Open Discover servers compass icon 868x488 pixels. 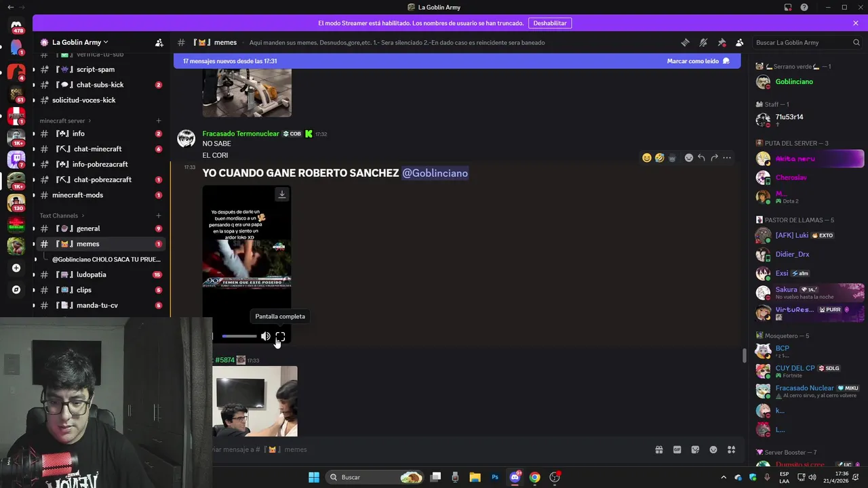[x=16, y=289]
